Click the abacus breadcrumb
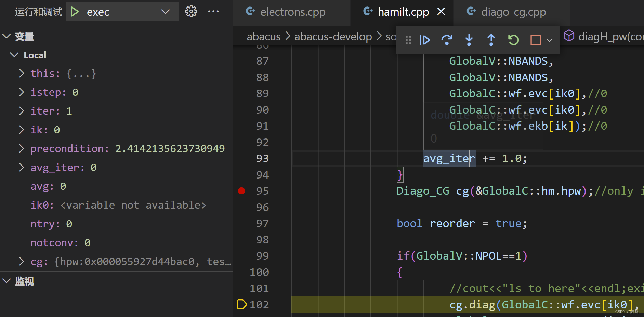644x317 pixels. tap(264, 36)
